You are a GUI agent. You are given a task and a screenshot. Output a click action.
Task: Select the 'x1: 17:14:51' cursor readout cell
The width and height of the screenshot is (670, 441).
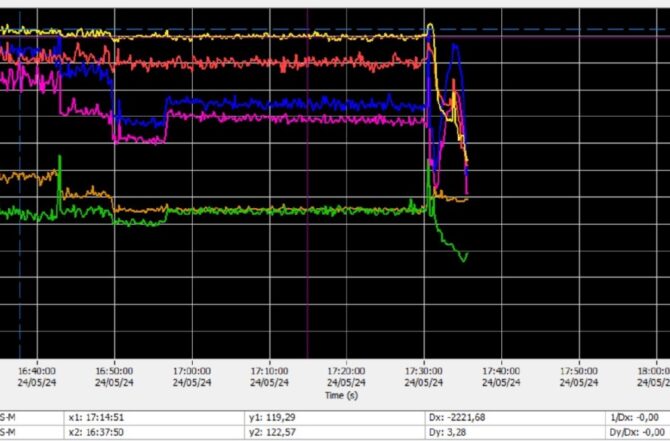click(x=154, y=417)
